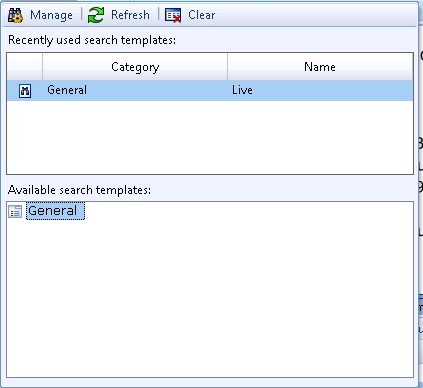Click the separator between Refresh and Clear

[x=159, y=15]
